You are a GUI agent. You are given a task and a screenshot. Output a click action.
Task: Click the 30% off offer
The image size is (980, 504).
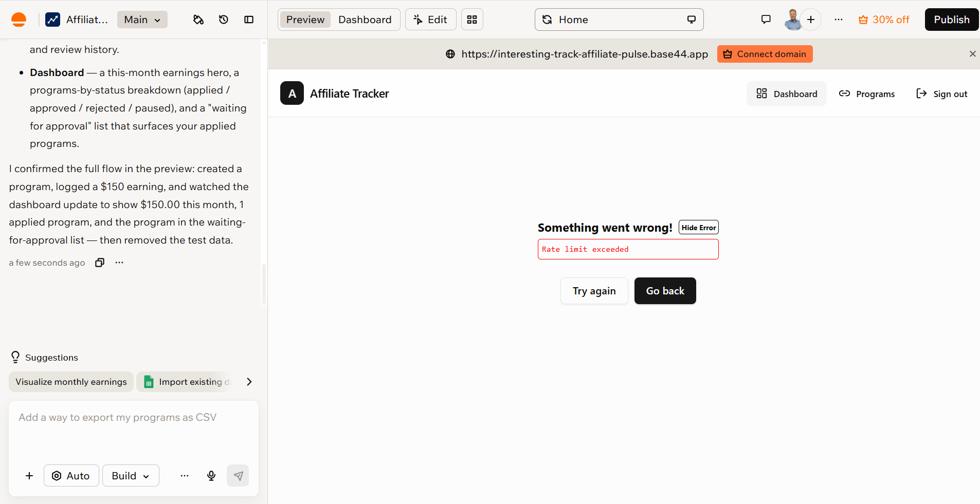click(884, 20)
